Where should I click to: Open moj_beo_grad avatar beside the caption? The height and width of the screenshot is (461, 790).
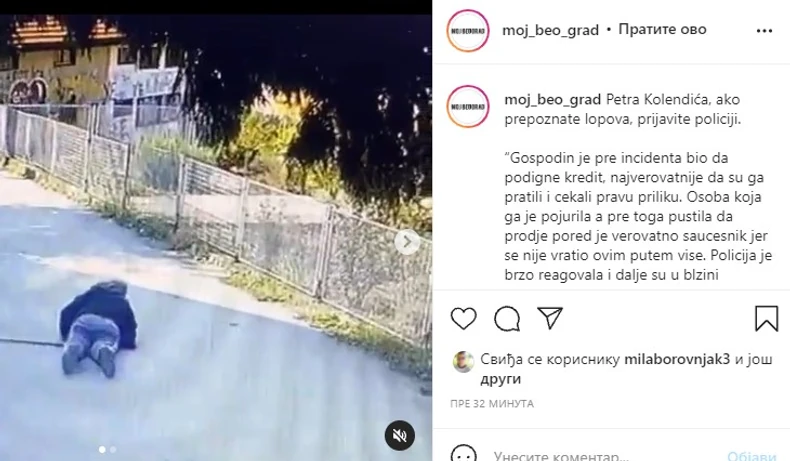(x=468, y=106)
